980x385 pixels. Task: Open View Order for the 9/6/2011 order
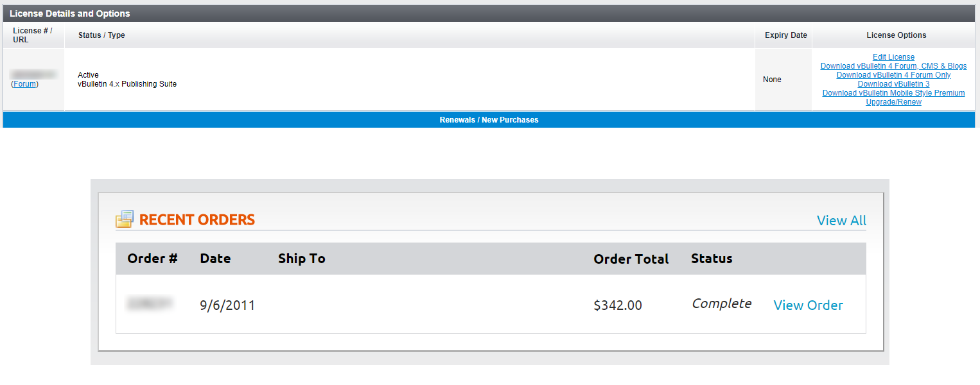pyautogui.click(x=808, y=305)
